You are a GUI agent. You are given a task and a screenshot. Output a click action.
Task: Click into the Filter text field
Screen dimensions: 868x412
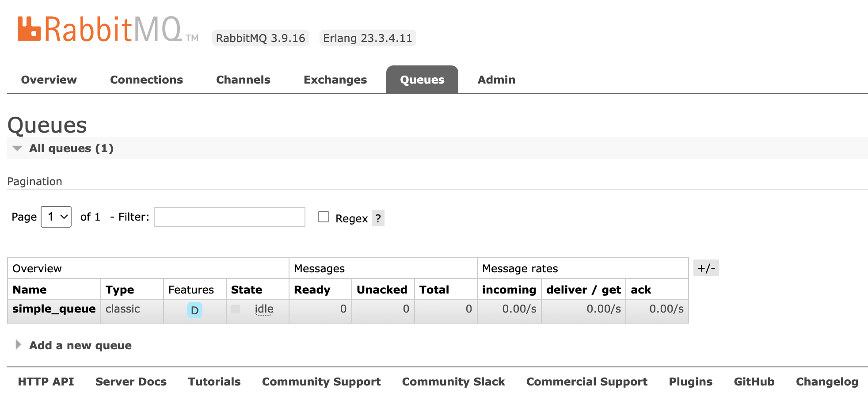click(229, 217)
